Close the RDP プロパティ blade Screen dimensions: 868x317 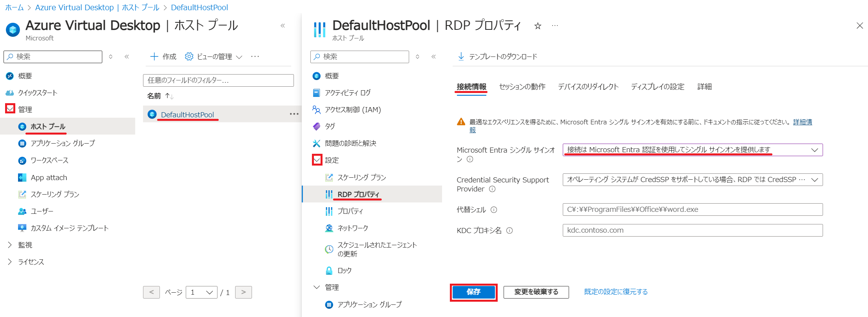click(x=860, y=26)
